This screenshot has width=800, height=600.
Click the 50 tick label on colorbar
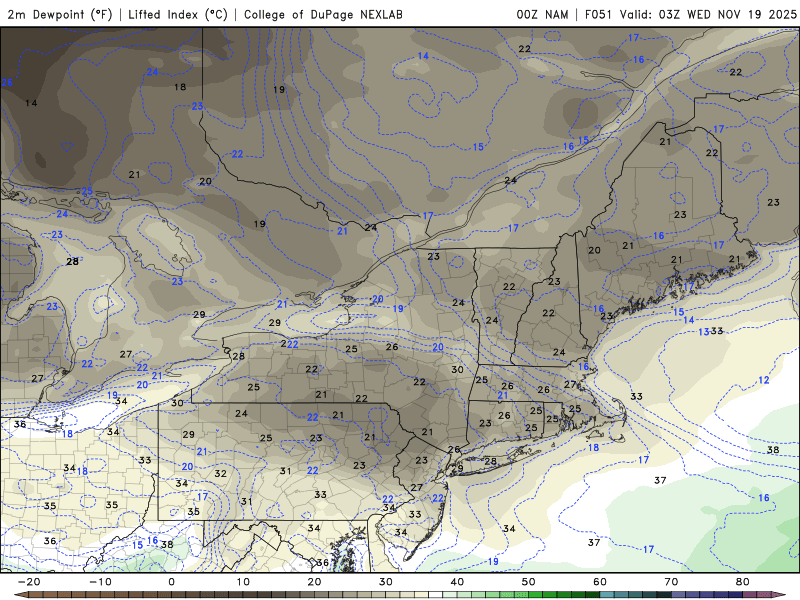point(529,582)
